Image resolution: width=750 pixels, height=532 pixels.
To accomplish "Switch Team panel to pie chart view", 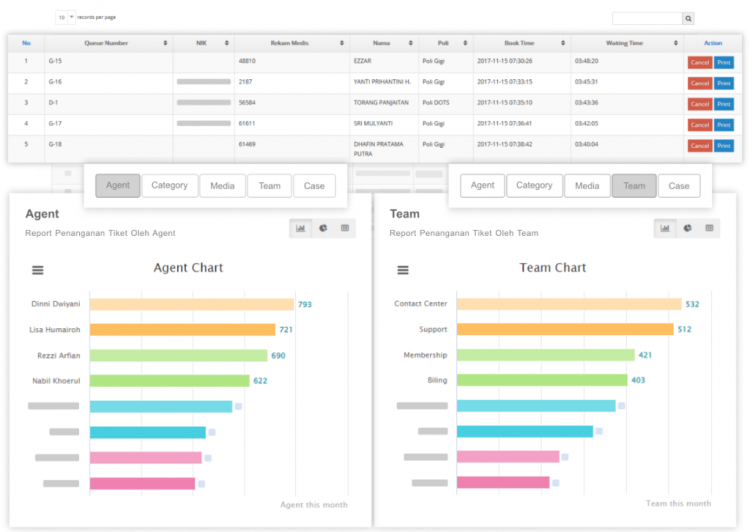I will point(688,228).
